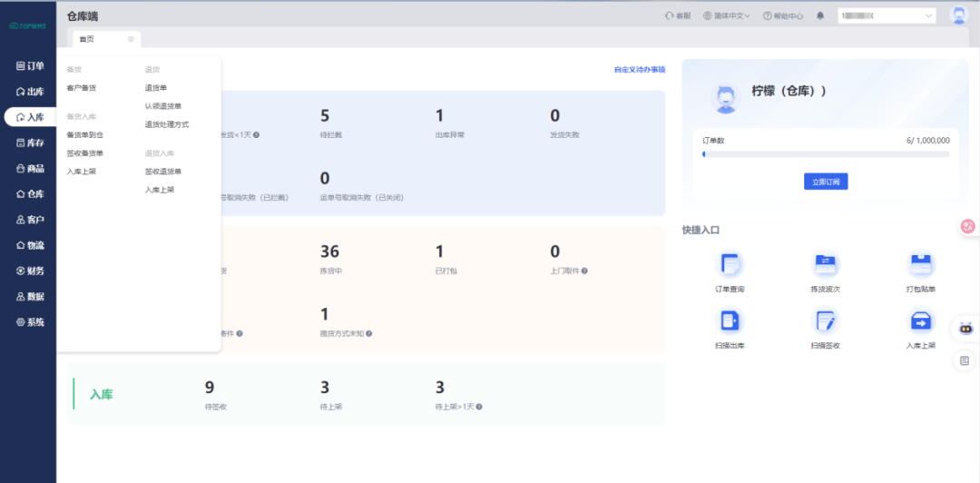Open the 扫描签收 shortcut icon
Viewport: 980px width, 483px height.
[825, 321]
